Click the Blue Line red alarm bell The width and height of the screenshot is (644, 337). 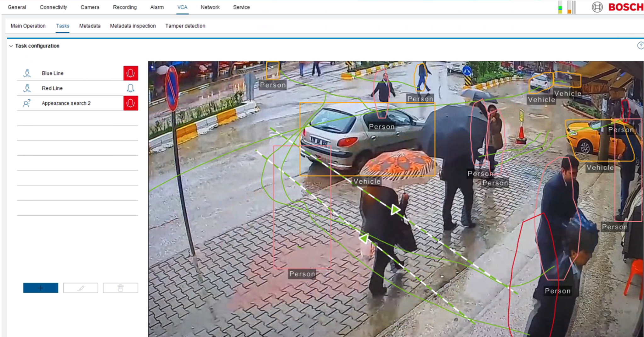(x=131, y=73)
